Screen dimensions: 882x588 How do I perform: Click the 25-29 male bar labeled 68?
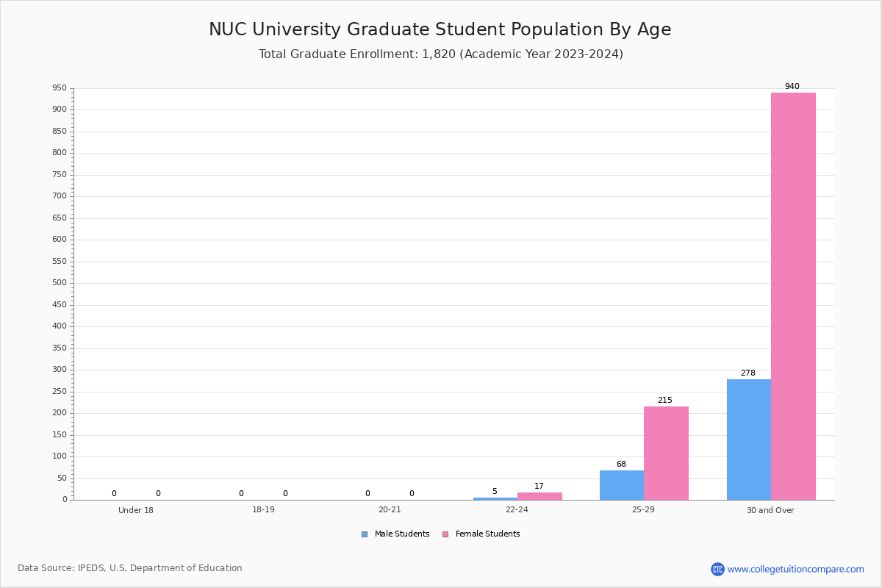[622, 485]
